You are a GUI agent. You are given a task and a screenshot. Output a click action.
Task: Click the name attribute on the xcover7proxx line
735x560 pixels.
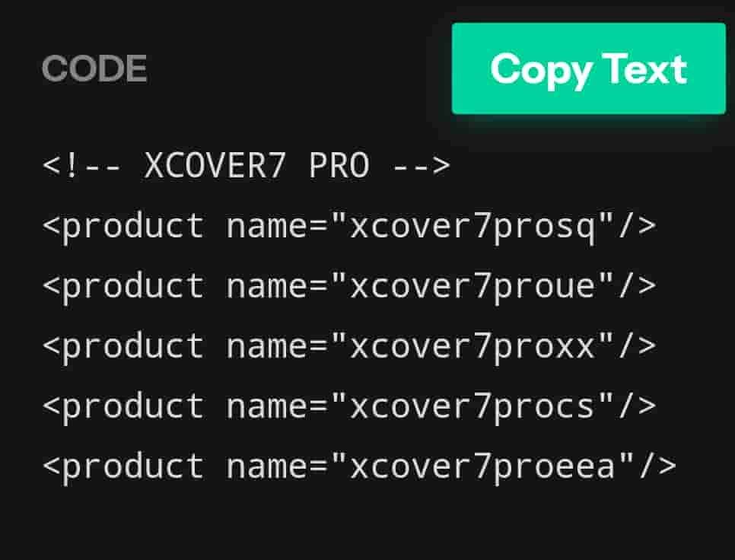266,346
